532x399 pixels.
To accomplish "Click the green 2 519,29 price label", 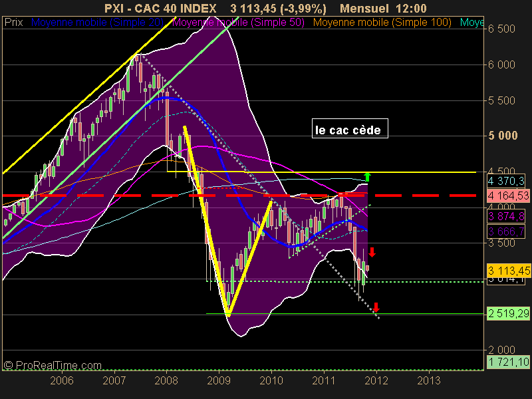I will [509, 313].
